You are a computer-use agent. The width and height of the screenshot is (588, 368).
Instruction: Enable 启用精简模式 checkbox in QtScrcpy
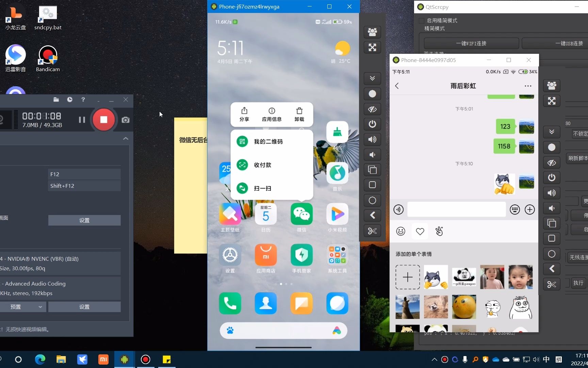pos(421,20)
